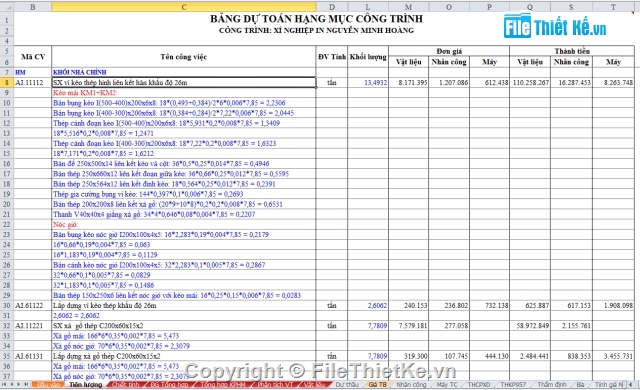
Task: Click the Thành tiền merged header
Action: [572, 51]
